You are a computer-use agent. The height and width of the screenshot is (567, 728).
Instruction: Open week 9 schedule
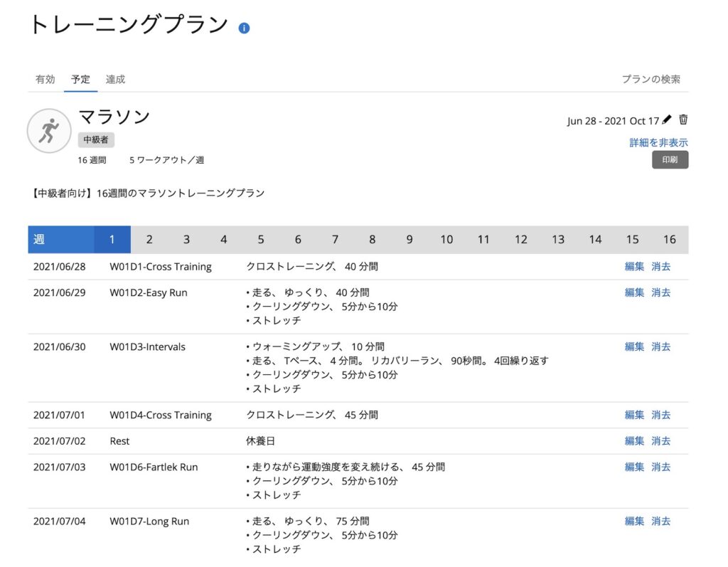409,239
